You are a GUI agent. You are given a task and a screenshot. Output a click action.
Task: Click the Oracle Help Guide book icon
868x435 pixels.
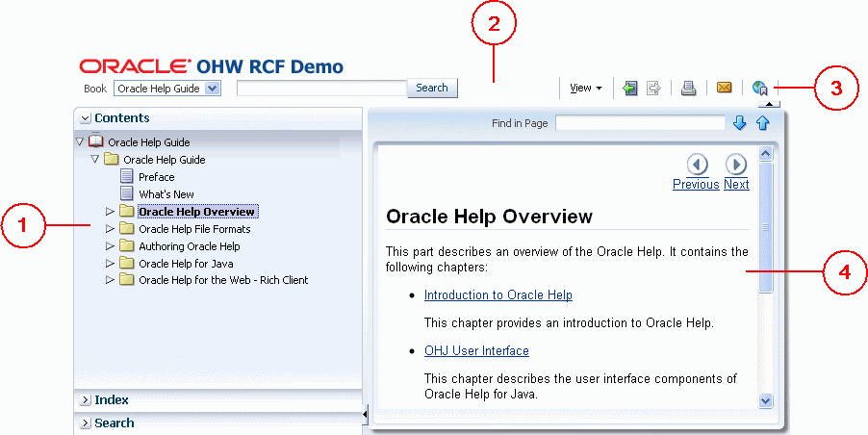[x=96, y=141]
